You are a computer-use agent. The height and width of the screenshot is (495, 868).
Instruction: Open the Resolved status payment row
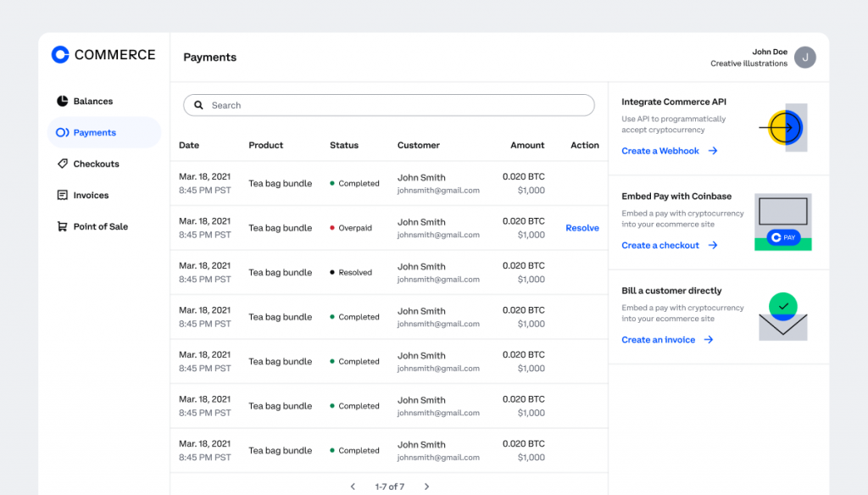coord(389,272)
